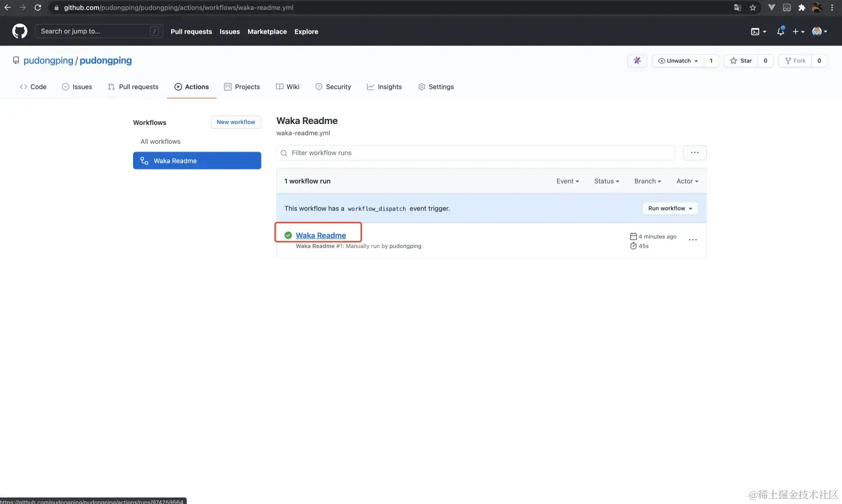Image resolution: width=842 pixels, height=504 pixels.
Task: Open browser translate icon in address bar
Action: tap(738, 7)
